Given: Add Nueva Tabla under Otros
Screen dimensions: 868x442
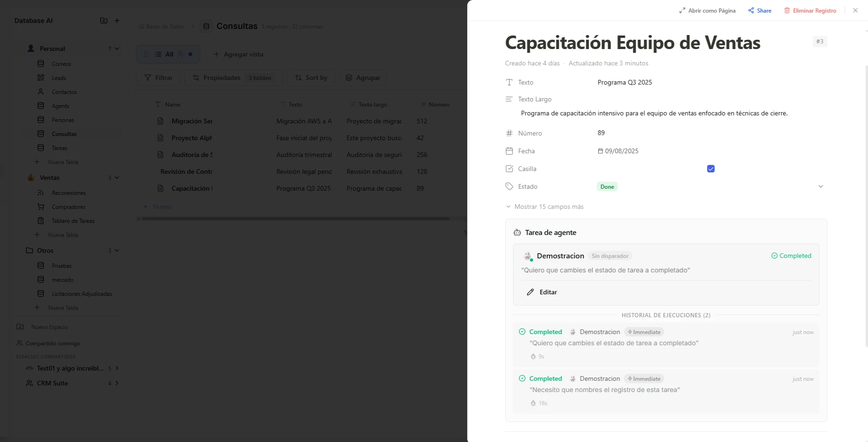Looking at the screenshot, I should click(57, 308).
